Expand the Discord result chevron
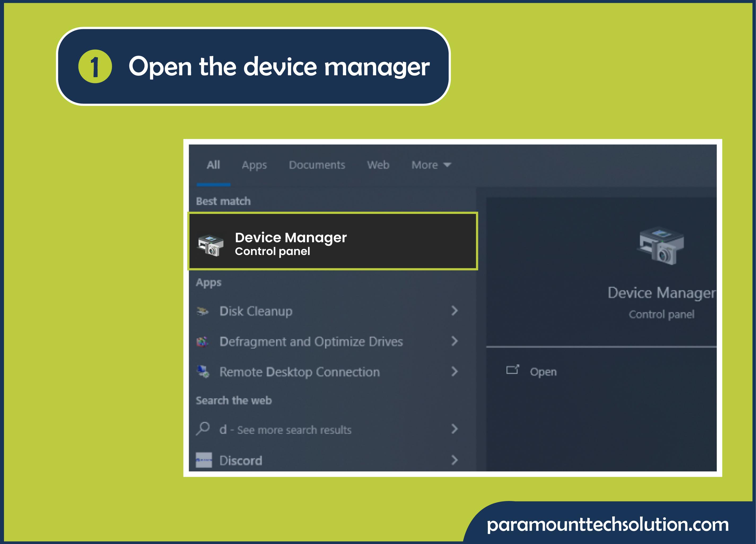The width and height of the screenshot is (756, 544). pyautogui.click(x=454, y=460)
